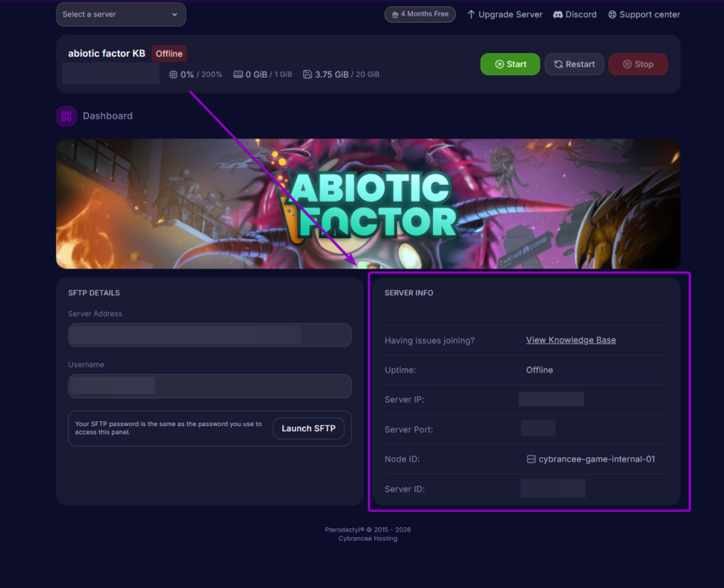Click the cybrancee-game-internal-01 node ID
This screenshot has height=588, width=724.
click(x=597, y=459)
